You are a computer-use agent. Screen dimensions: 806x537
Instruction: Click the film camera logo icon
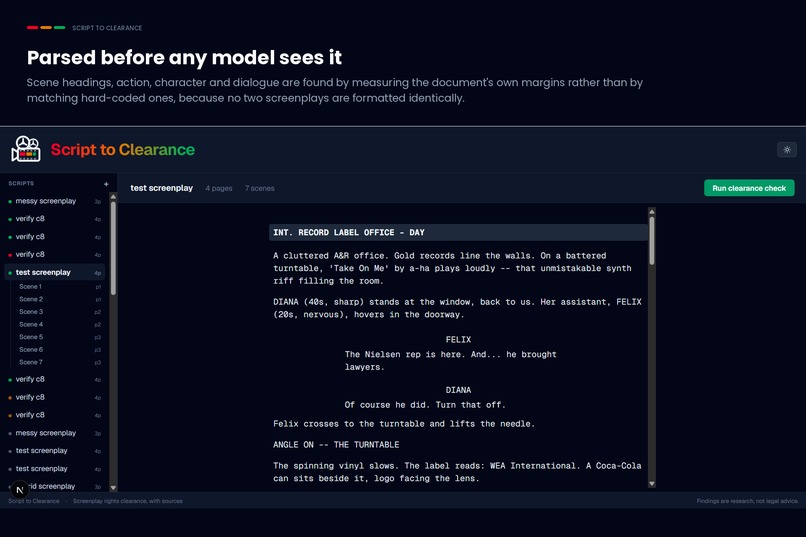pos(26,150)
